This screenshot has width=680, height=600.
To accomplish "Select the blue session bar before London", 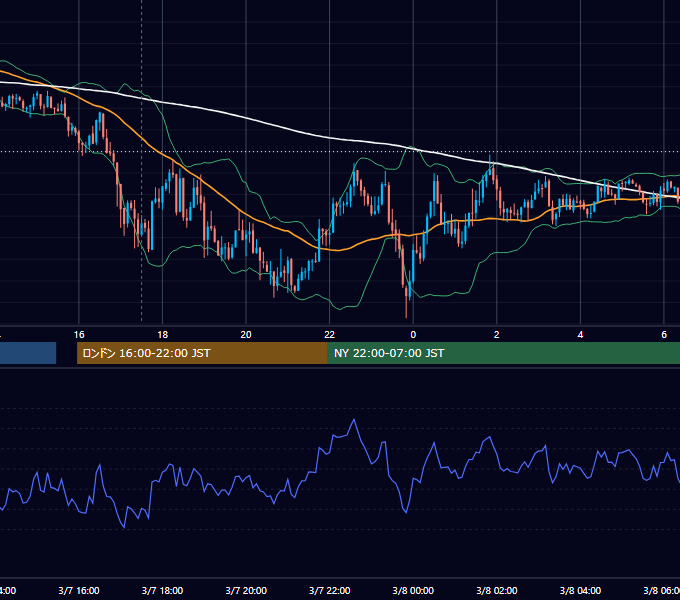I will pyautogui.click(x=28, y=353).
